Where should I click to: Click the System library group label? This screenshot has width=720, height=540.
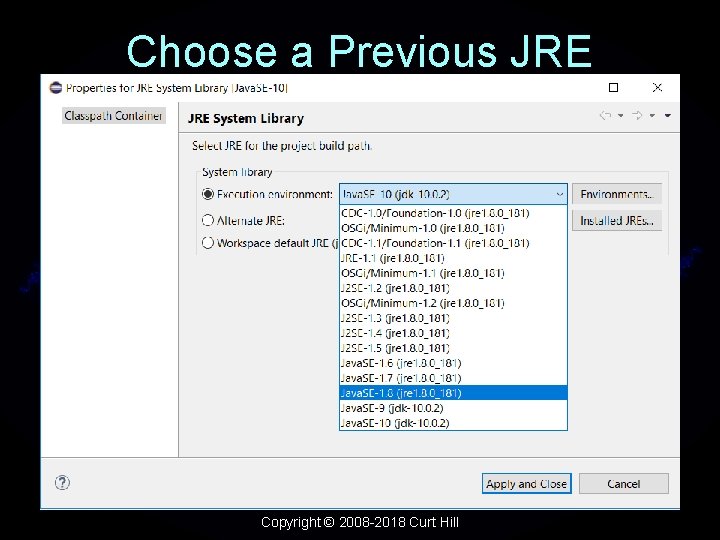tap(237, 172)
